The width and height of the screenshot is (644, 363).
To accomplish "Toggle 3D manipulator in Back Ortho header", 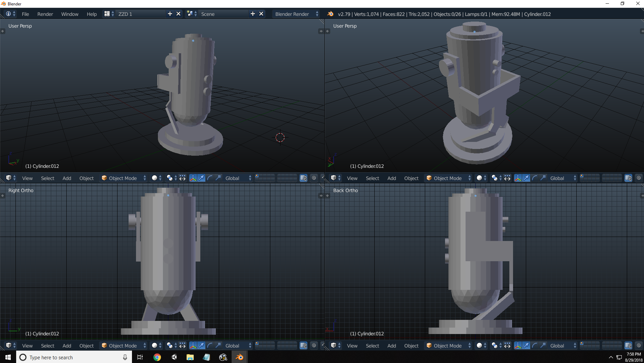I will pos(518,345).
